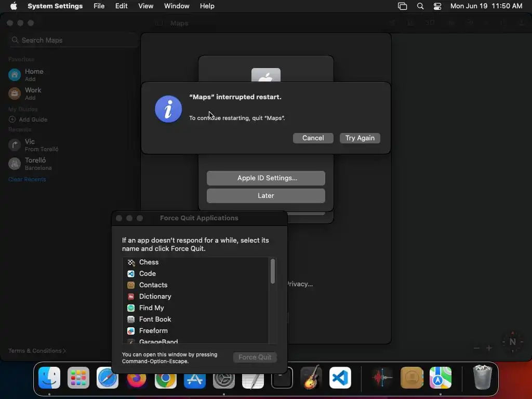Viewport: 532px width, 399px height.
Task: Click Clear Recents in Maps sidebar
Action: tap(27, 179)
